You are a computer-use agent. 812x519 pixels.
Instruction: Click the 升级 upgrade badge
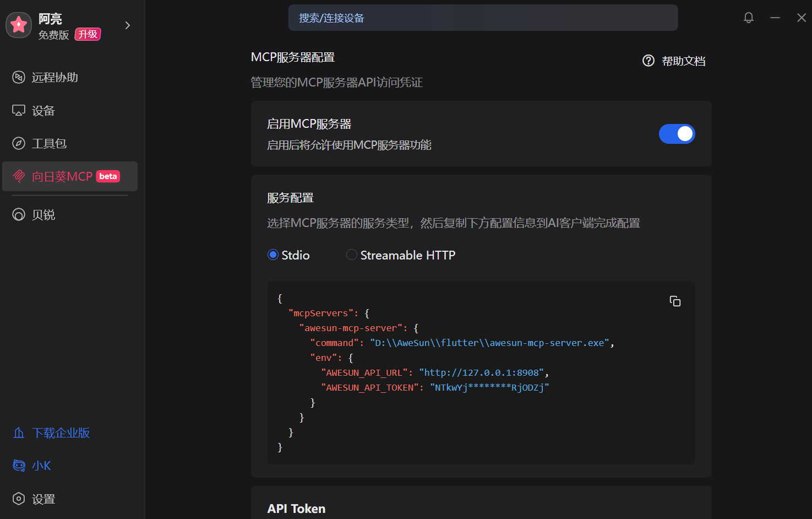[x=88, y=34]
